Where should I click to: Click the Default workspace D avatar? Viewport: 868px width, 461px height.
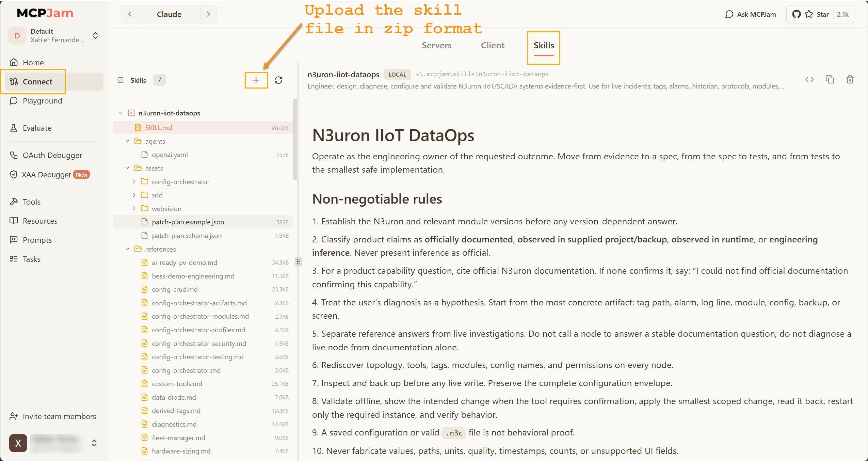click(17, 35)
